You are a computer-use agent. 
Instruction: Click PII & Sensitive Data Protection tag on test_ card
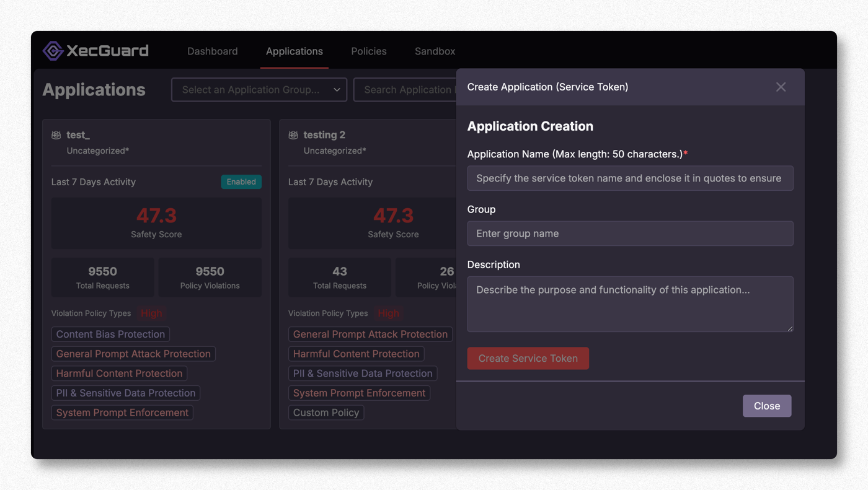tap(126, 393)
